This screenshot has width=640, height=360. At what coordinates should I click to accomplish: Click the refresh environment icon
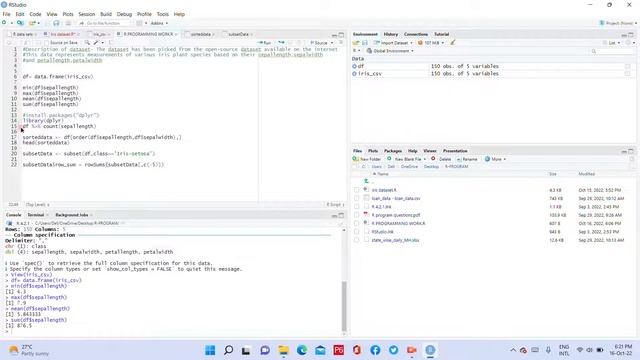tap(629, 42)
